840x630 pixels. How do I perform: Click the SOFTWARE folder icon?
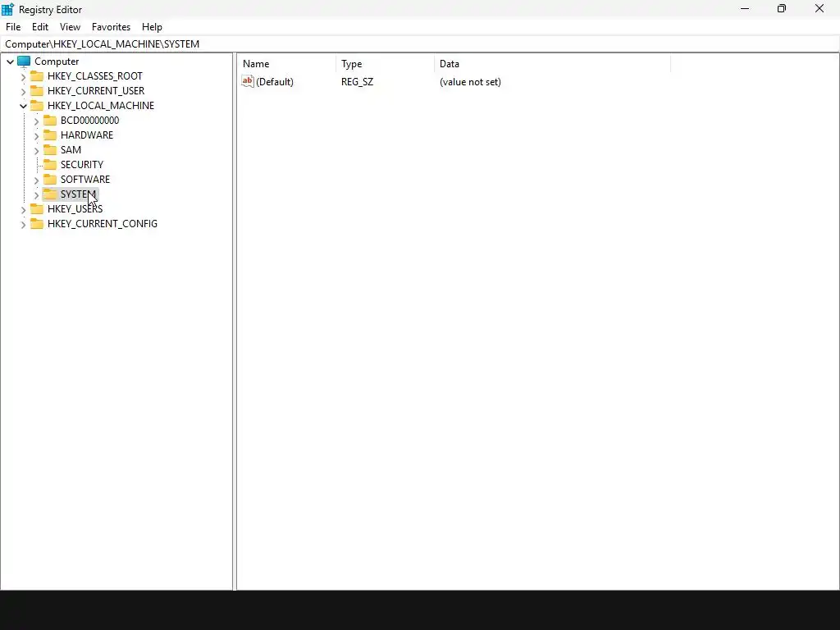point(50,179)
